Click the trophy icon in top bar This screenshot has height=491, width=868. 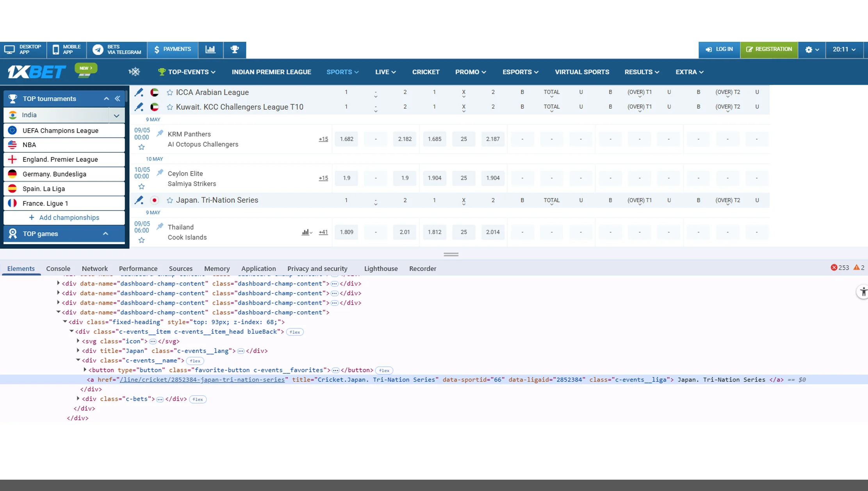click(x=235, y=50)
